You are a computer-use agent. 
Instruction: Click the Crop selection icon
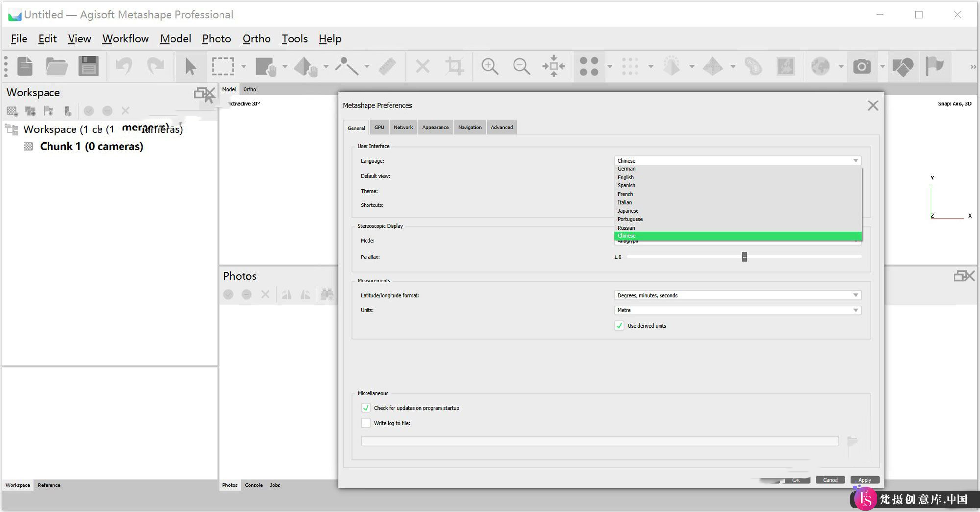pyautogui.click(x=454, y=66)
